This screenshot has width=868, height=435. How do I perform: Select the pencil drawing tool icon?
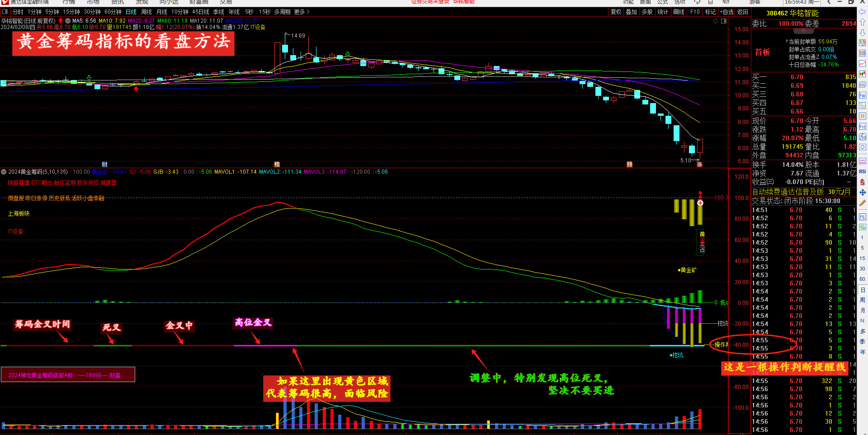862,203
